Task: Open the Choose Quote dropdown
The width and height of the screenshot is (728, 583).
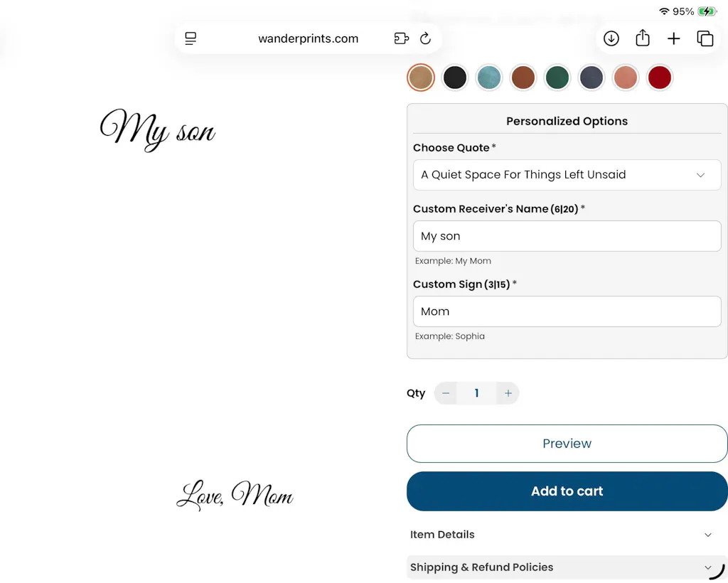Action: (x=567, y=175)
